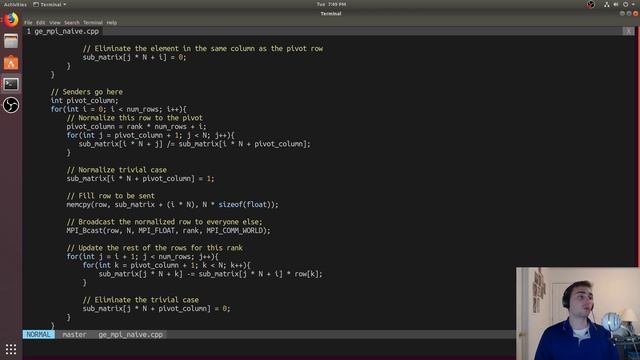Click the master branch in the status line
Screen dimensions: 640x360
[74, 335]
